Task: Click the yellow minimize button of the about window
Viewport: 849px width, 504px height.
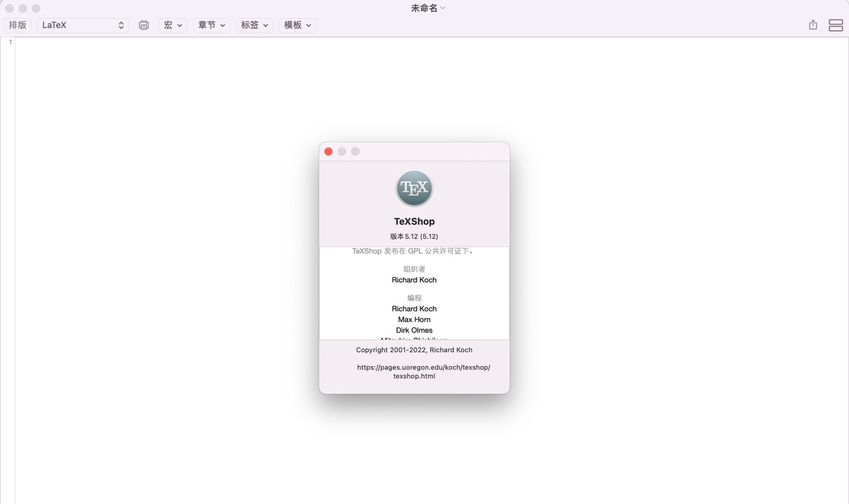Action: 342,151
